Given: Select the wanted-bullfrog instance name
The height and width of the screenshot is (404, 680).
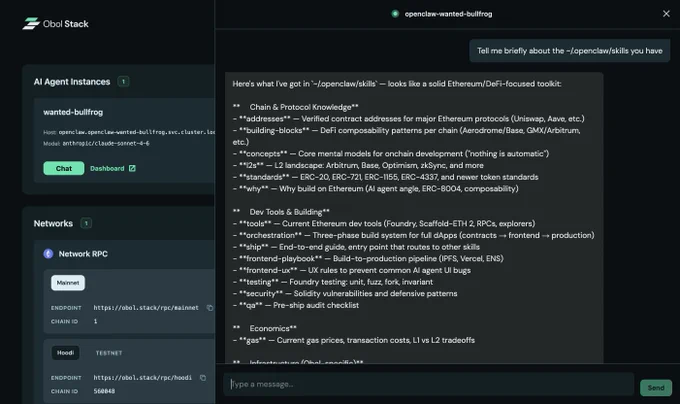Looking at the screenshot, I should coord(73,112).
